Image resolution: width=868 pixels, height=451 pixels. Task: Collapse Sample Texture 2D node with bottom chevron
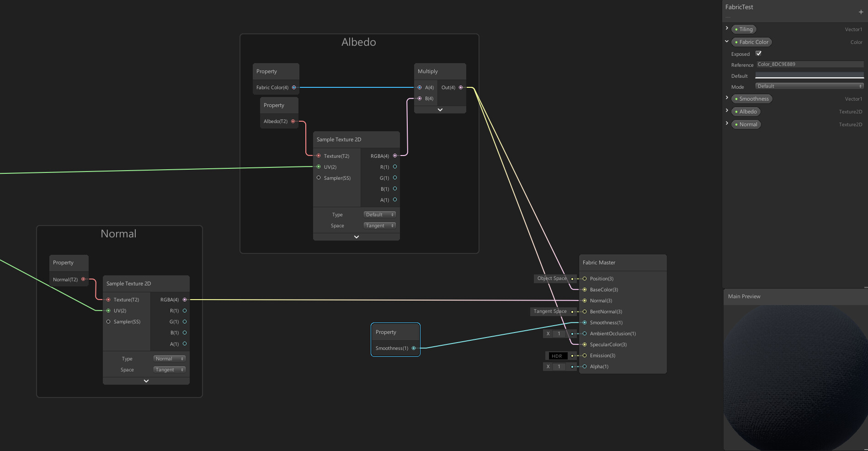(x=356, y=236)
